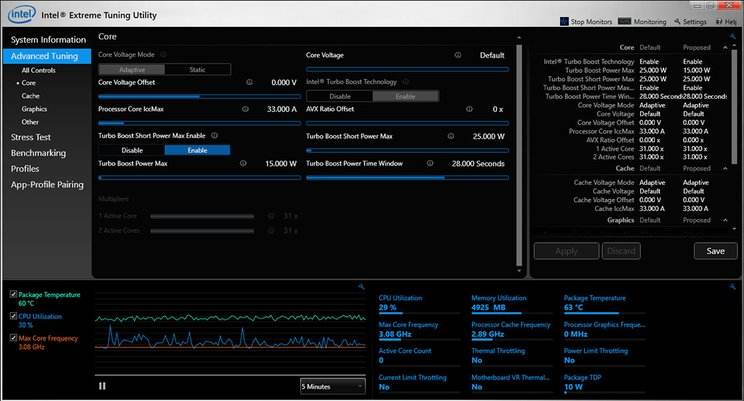Set Core Voltage Mode to Adaptive

132,69
